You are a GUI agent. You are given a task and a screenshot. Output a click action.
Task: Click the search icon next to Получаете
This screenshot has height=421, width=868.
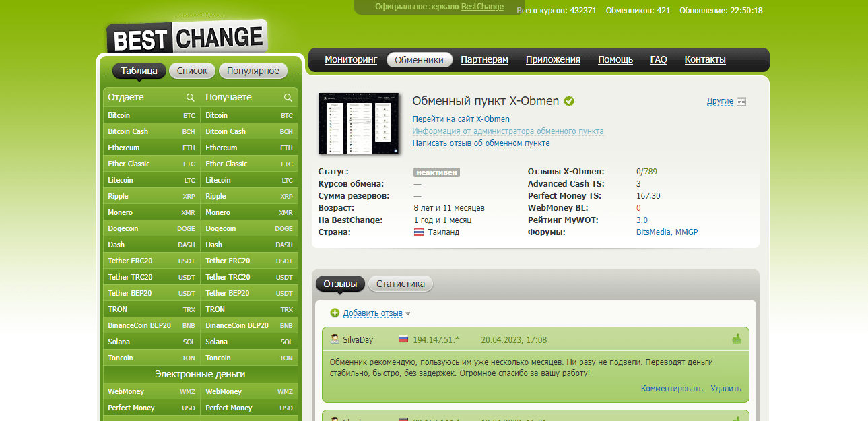point(288,98)
